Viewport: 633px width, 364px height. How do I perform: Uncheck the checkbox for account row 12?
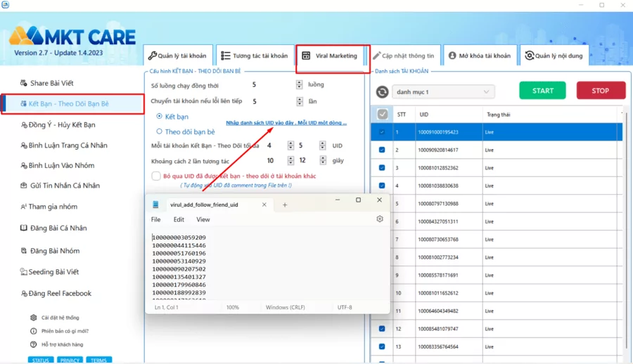[382, 328]
